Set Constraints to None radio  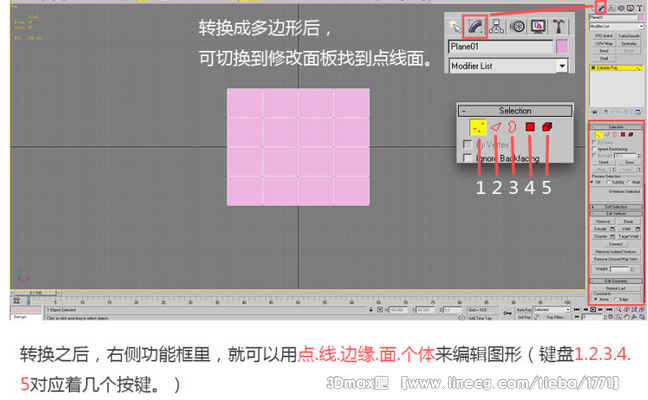pos(596,299)
